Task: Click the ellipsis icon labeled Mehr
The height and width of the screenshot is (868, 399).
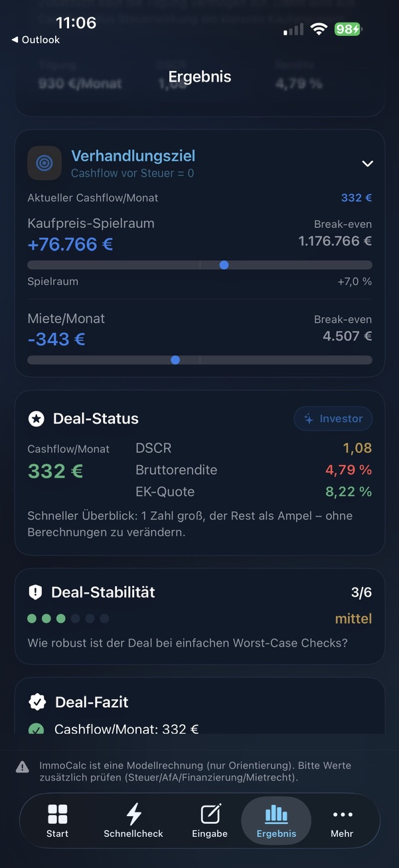Action: click(x=342, y=814)
